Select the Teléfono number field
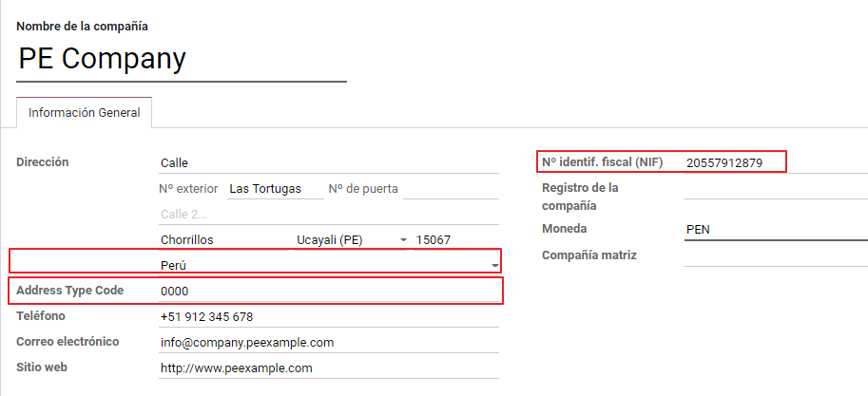 click(328, 316)
